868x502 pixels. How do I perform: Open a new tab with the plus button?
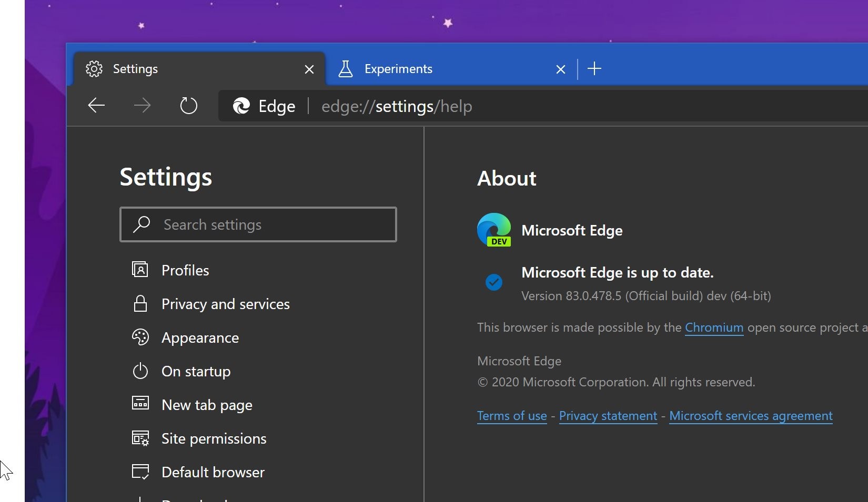pyautogui.click(x=594, y=68)
